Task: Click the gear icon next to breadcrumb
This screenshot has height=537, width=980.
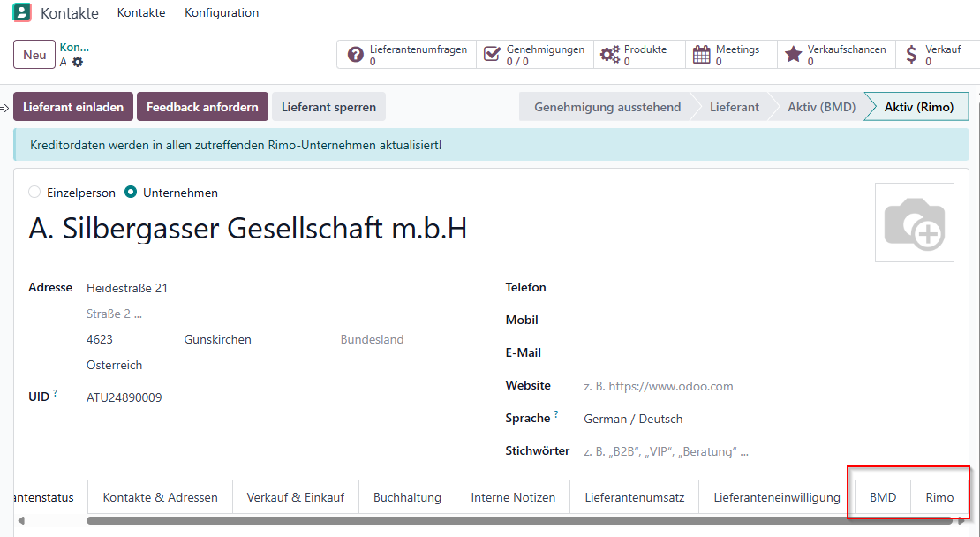Action: (78, 62)
